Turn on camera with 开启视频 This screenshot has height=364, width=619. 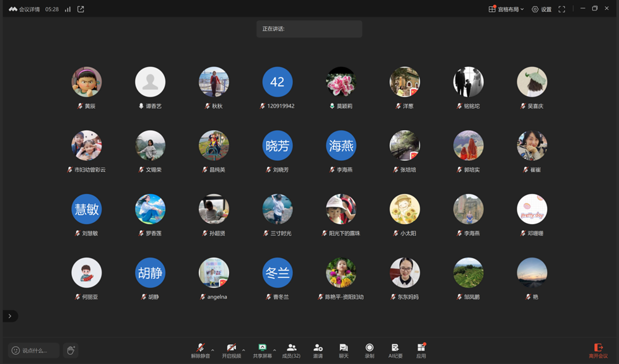click(231, 350)
